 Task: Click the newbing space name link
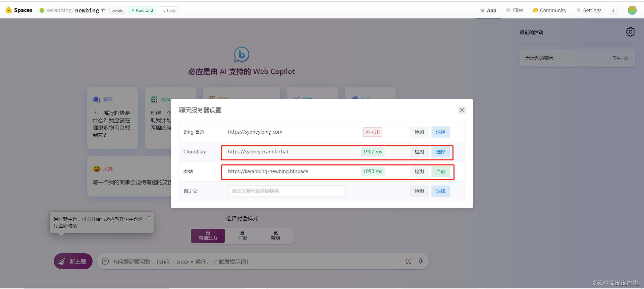tap(87, 10)
